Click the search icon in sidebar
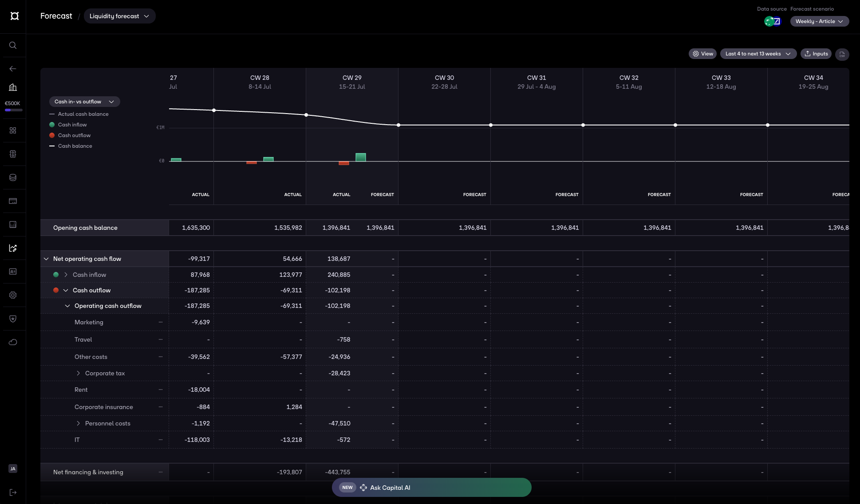Image resolution: width=860 pixels, height=504 pixels. 13,45
